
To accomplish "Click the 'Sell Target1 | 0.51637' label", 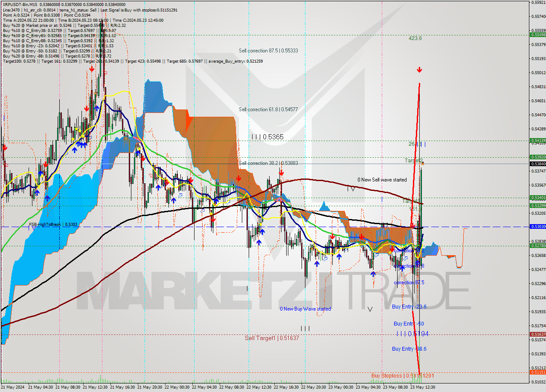I will [272, 338].
